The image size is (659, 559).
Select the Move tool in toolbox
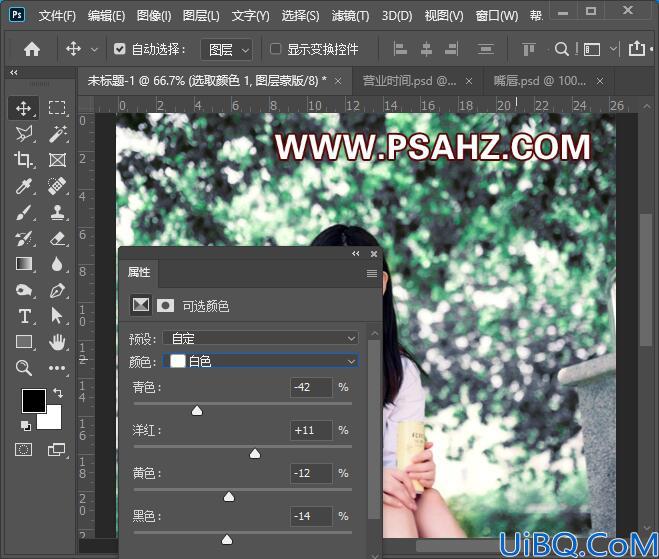[x=24, y=108]
